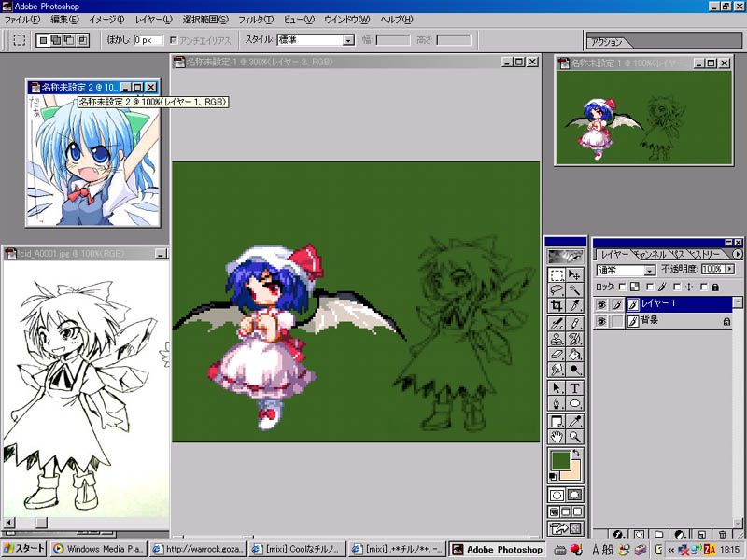Open the フィルタ(T) menu
747x560 pixels.
click(x=256, y=20)
